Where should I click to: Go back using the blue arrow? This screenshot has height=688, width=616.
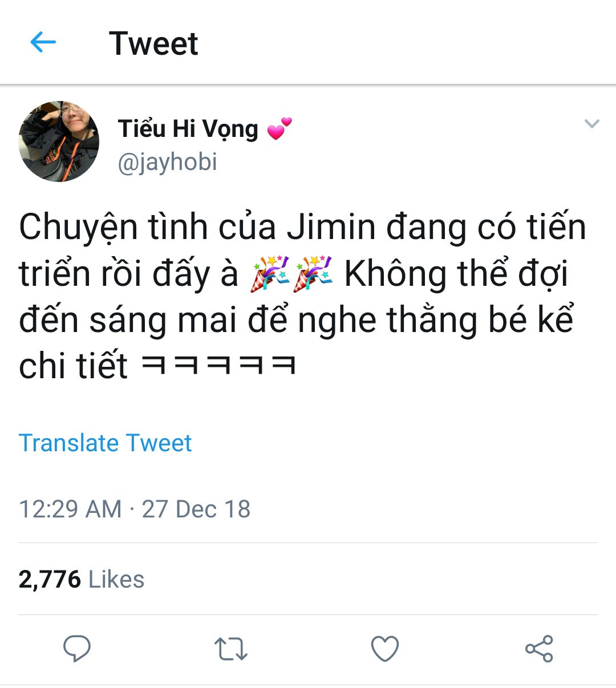(x=43, y=42)
